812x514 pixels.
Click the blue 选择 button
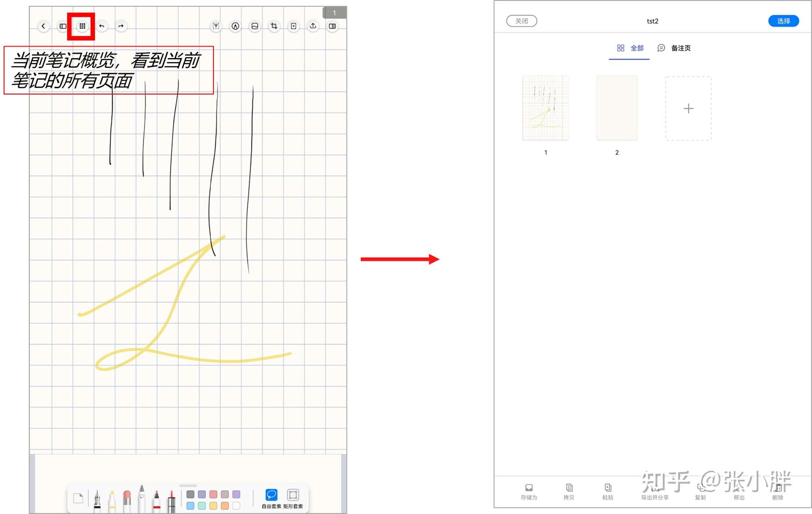coord(783,21)
